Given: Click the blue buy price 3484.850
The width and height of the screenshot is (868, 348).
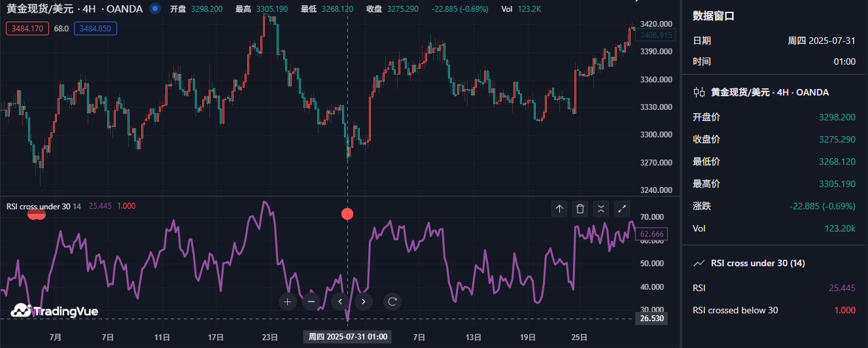Looking at the screenshot, I should point(95,29).
